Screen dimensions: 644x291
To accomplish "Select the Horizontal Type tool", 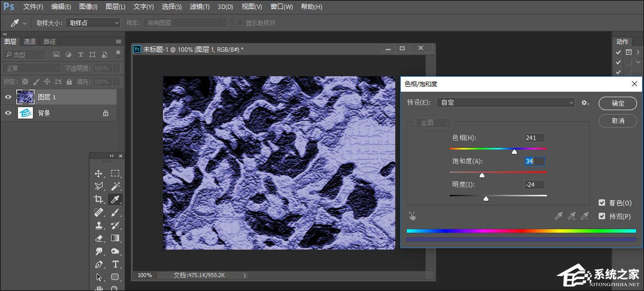I will pyautogui.click(x=115, y=264).
